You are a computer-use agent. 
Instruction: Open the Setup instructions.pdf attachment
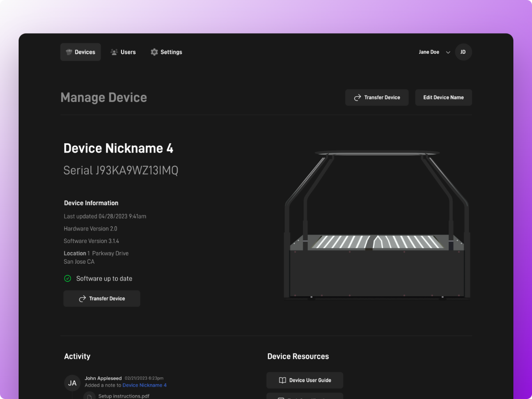coord(124,395)
